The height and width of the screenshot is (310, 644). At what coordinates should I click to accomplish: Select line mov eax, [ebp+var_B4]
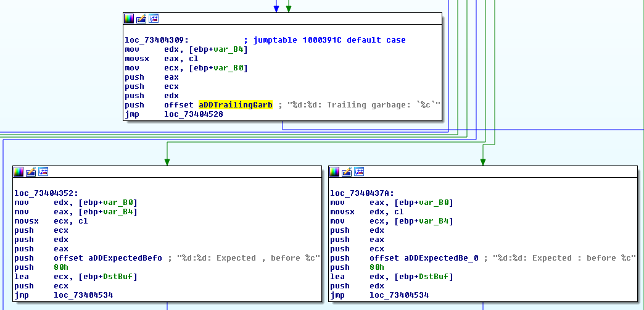(x=76, y=212)
